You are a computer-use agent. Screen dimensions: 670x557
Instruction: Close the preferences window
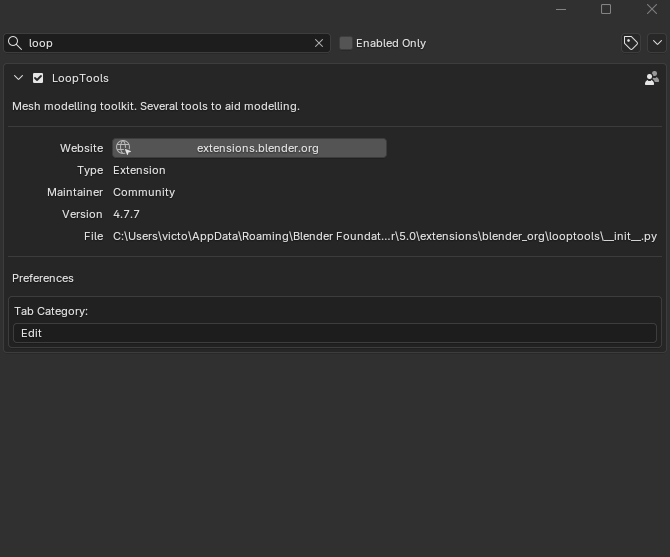[x=652, y=9]
